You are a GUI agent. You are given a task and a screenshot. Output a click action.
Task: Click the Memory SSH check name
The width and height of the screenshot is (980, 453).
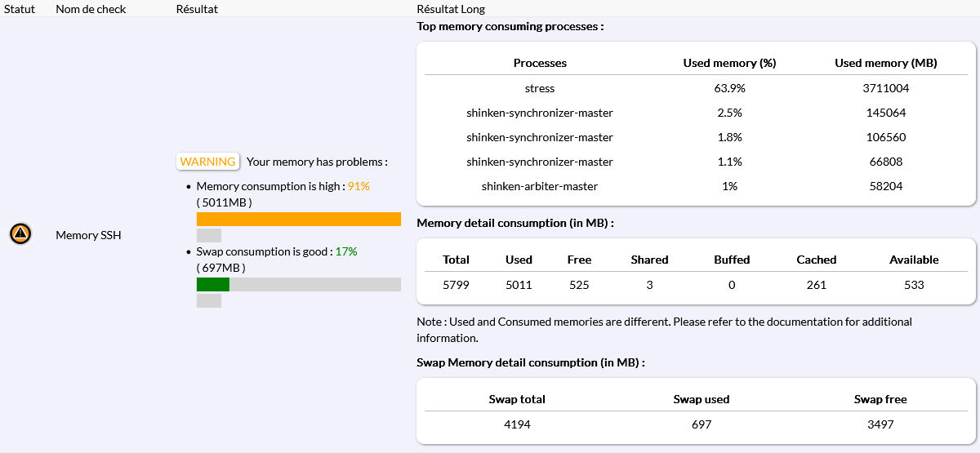pos(88,235)
